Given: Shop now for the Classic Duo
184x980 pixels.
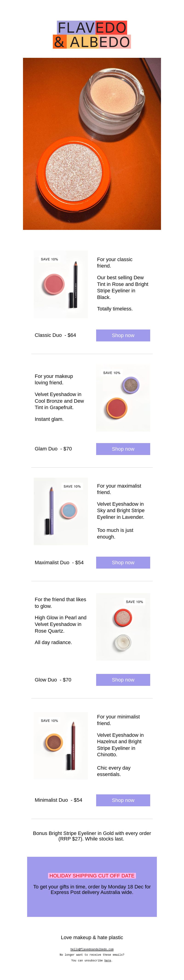Looking at the screenshot, I should (x=123, y=335).
